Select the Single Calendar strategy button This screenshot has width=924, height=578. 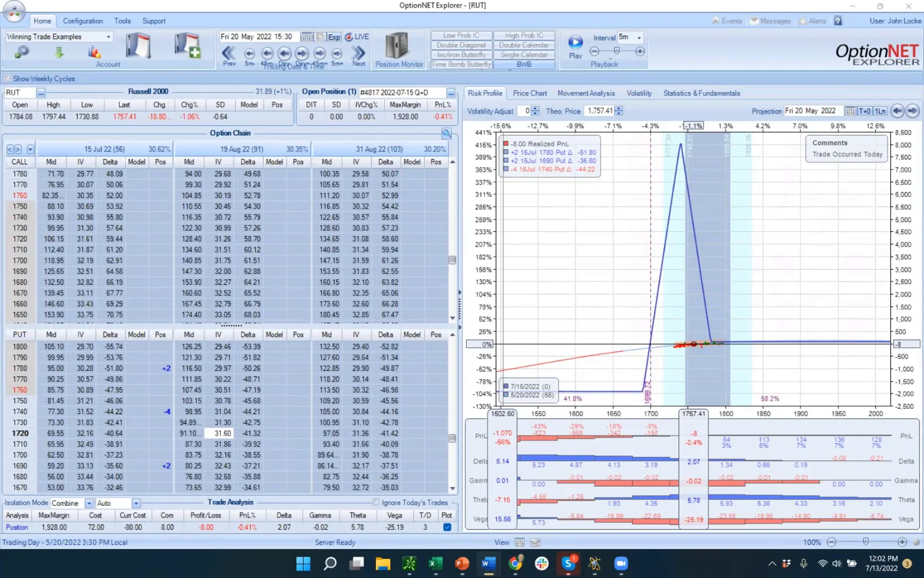tap(524, 55)
